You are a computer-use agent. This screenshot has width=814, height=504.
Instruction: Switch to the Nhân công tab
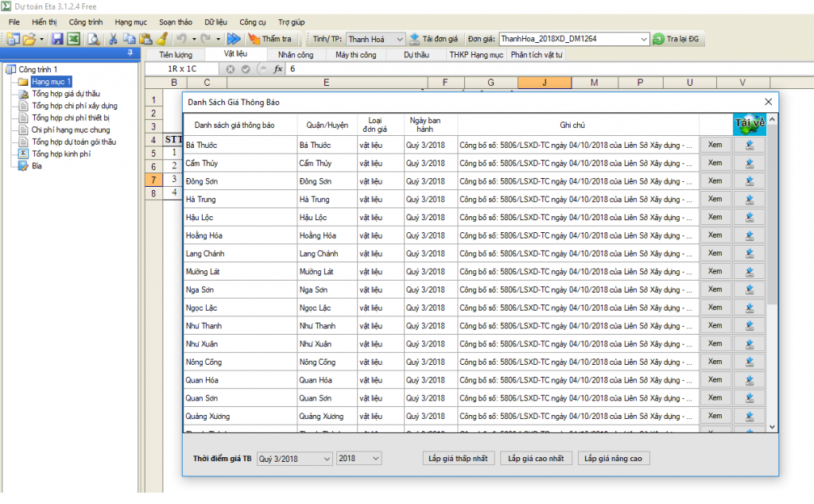[x=295, y=55]
